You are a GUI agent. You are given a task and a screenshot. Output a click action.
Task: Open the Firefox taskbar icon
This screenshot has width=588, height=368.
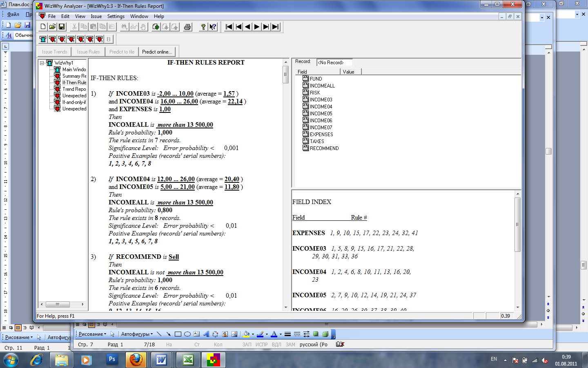tap(136, 360)
